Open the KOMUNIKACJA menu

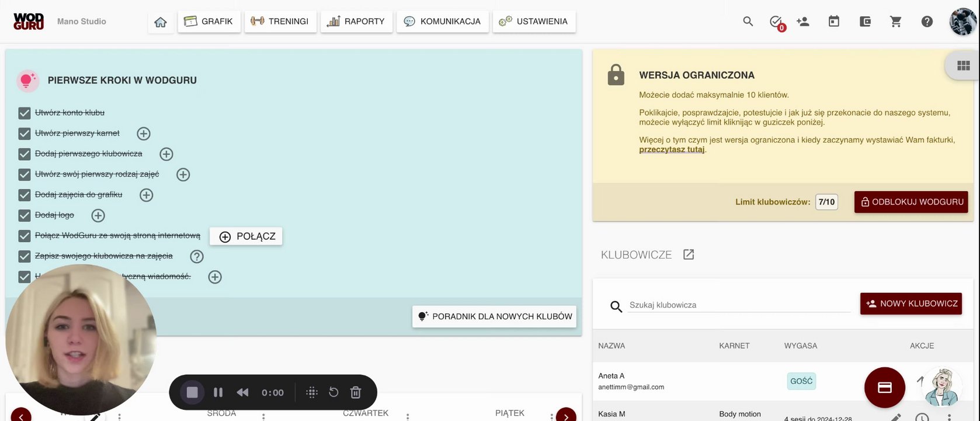click(x=443, y=22)
